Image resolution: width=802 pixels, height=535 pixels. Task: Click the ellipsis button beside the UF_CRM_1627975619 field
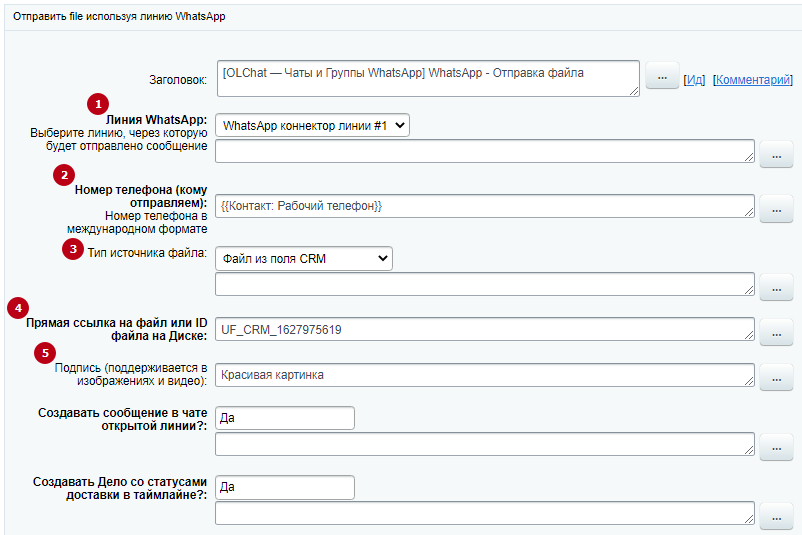pos(776,332)
